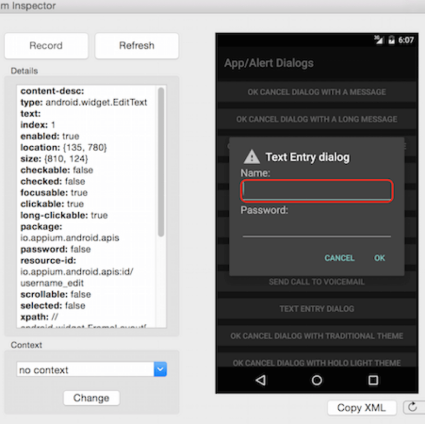Tap 'OK CANCEL DIALOG WITH TRADITIONAL THEME'

tap(317, 336)
